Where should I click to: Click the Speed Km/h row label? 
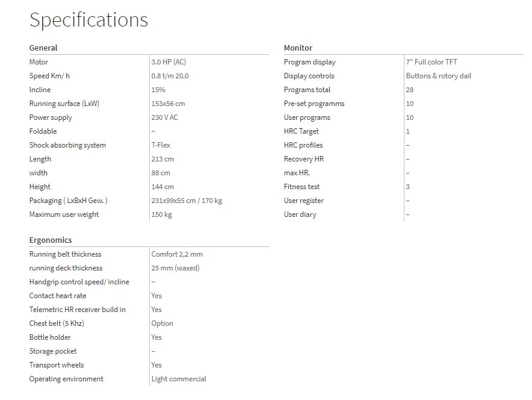pos(49,76)
